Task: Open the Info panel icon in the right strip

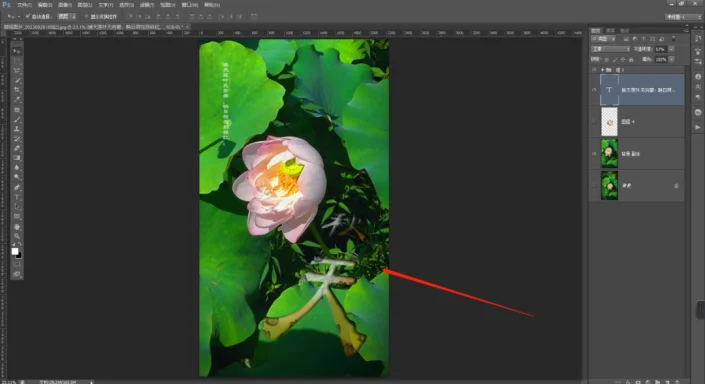Action: click(698, 77)
